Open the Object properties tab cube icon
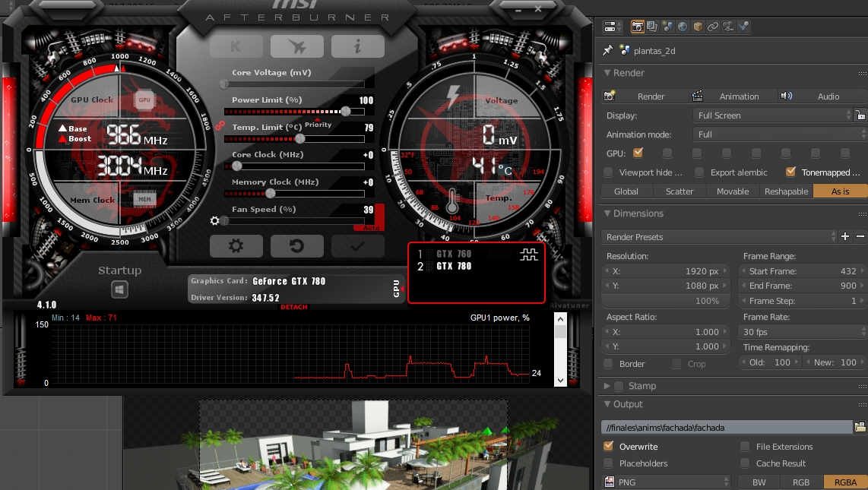 (698, 26)
